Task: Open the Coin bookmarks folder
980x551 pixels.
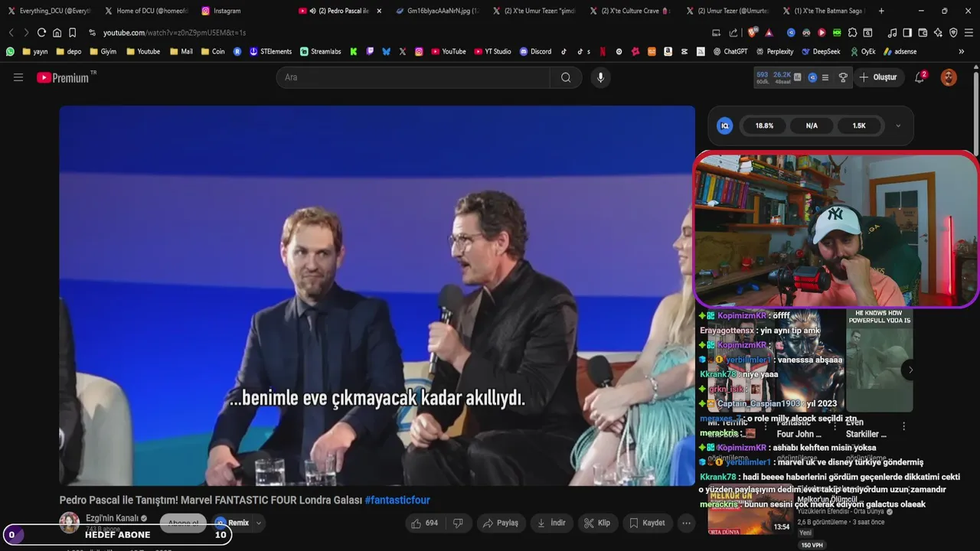Action: 213,51
